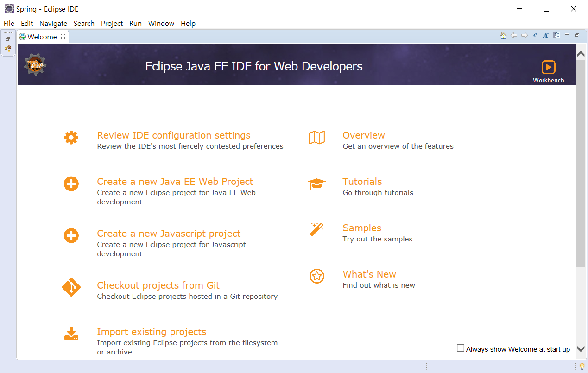
Task: Toggle Always show Welcome at start up checkbox
Action: pos(461,348)
